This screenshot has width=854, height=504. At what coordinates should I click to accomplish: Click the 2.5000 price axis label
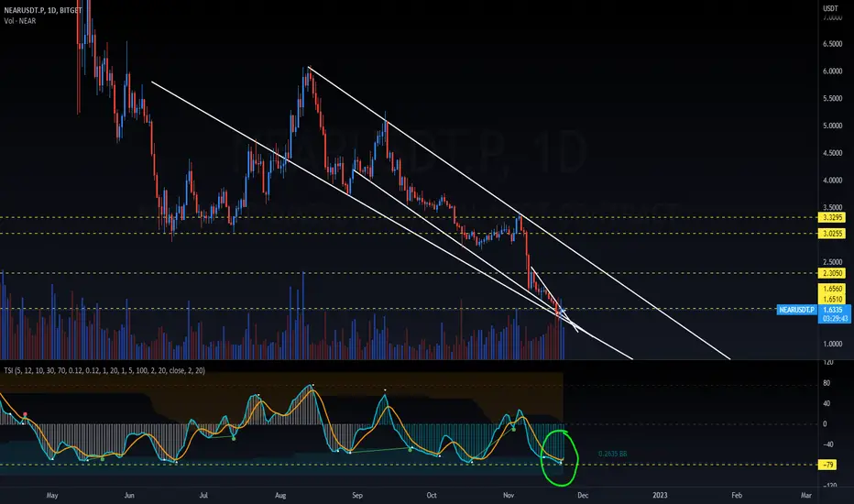[832, 262]
